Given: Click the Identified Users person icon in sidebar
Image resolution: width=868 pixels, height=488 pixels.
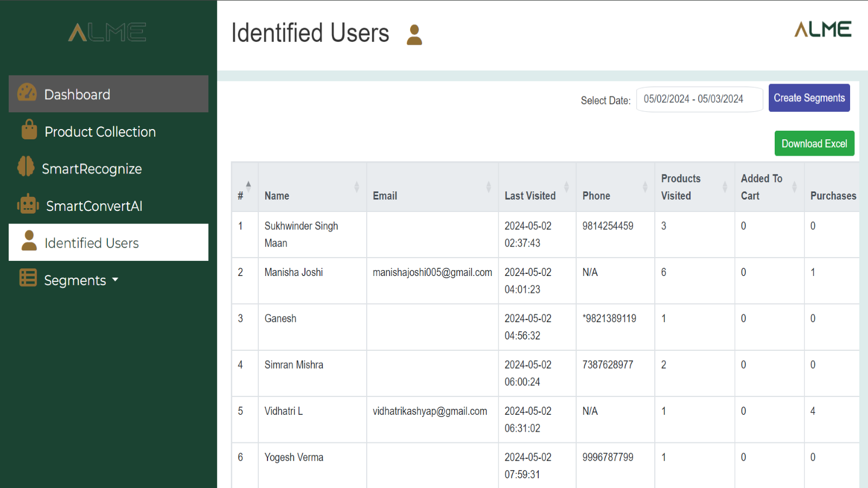Looking at the screenshot, I should click(x=29, y=241).
